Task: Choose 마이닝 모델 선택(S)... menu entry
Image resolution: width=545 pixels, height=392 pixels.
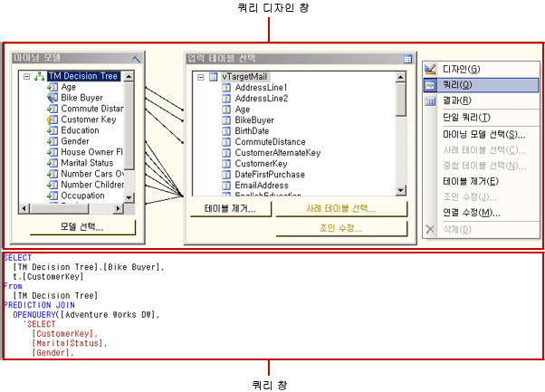Action: click(x=481, y=135)
